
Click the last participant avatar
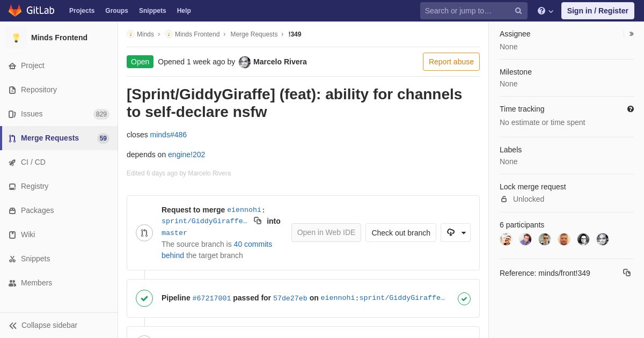pyautogui.click(x=603, y=239)
